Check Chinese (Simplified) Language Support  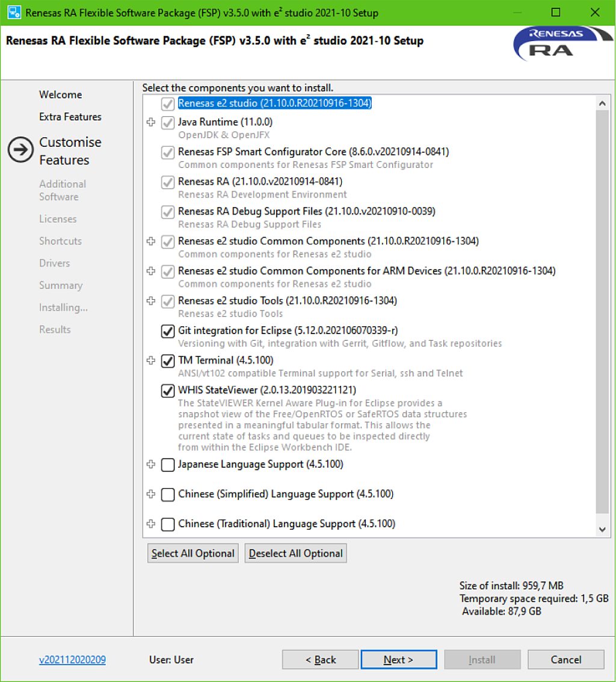click(x=167, y=494)
